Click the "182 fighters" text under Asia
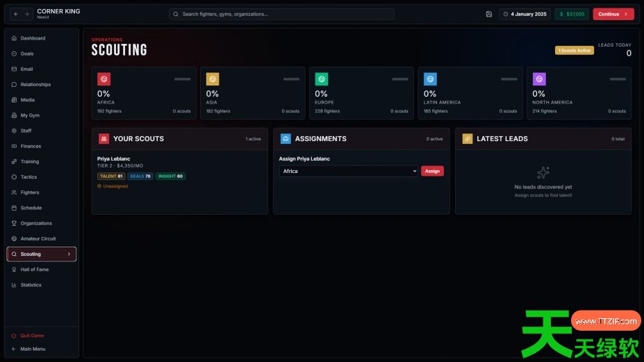This screenshot has width=644, height=362. [x=218, y=111]
